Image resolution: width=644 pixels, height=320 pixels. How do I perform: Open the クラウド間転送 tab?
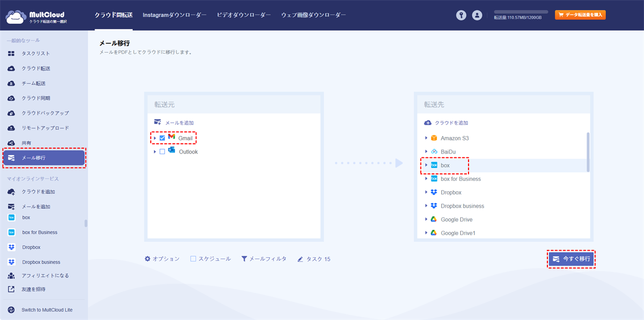click(113, 16)
